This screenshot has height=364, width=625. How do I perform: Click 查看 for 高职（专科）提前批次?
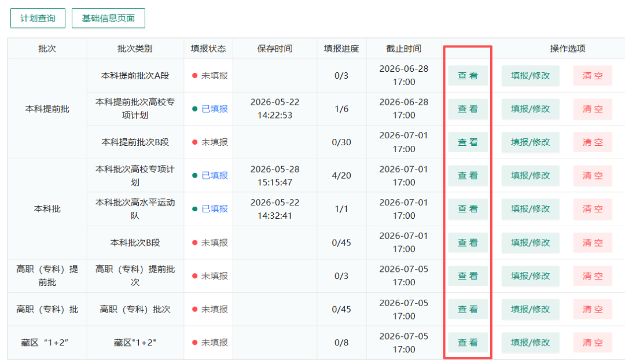[x=468, y=276]
